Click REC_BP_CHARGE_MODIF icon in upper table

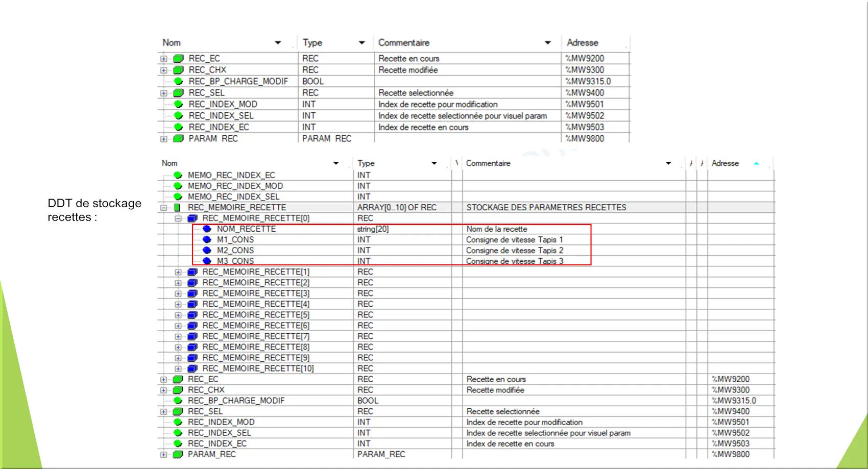click(x=178, y=81)
